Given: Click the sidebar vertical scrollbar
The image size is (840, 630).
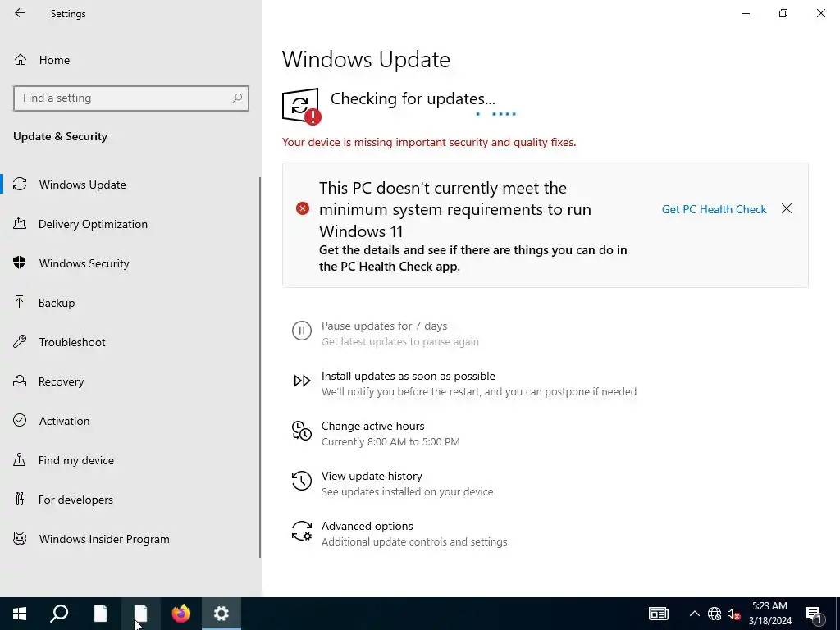Looking at the screenshot, I should click(260, 367).
